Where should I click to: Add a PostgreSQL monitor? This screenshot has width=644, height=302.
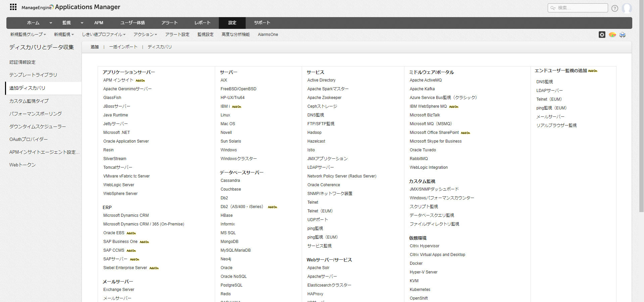tap(231, 285)
